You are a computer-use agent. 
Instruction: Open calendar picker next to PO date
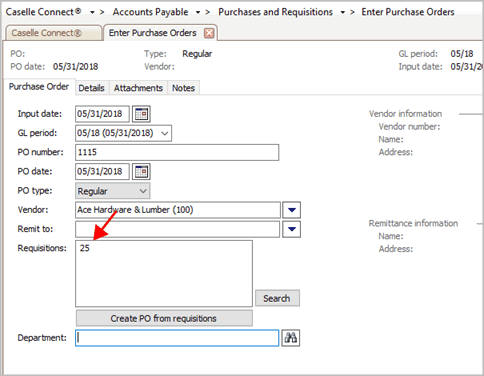coord(141,172)
